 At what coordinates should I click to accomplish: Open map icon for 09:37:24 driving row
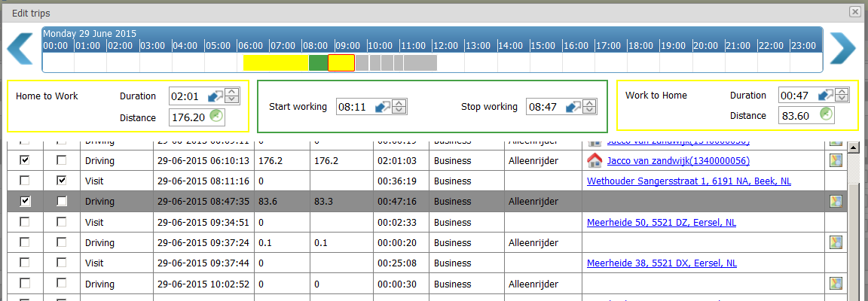836,242
